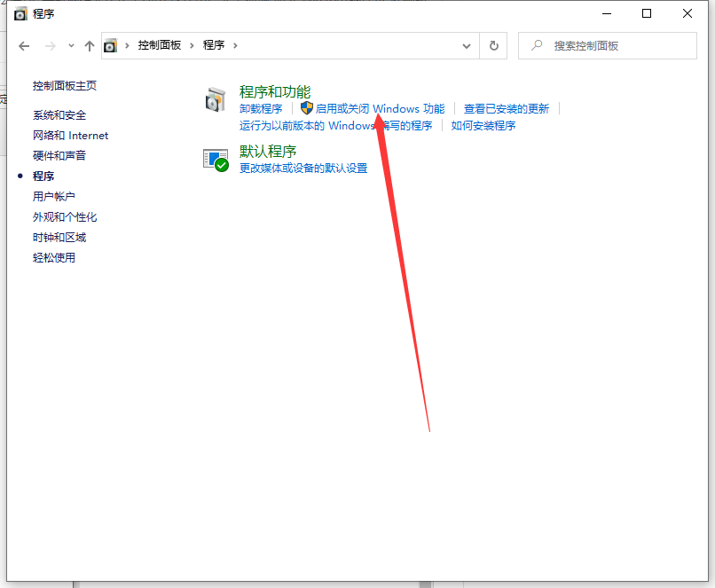Go to 控制面板主页 in sidebar
Image resolution: width=715 pixels, height=588 pixels.
click(65, 86)
